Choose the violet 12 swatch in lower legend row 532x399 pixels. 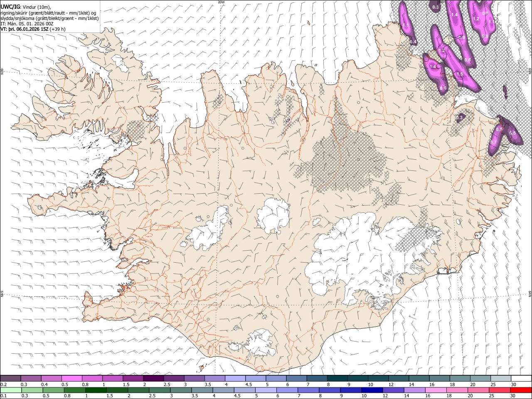pos(393,390)
